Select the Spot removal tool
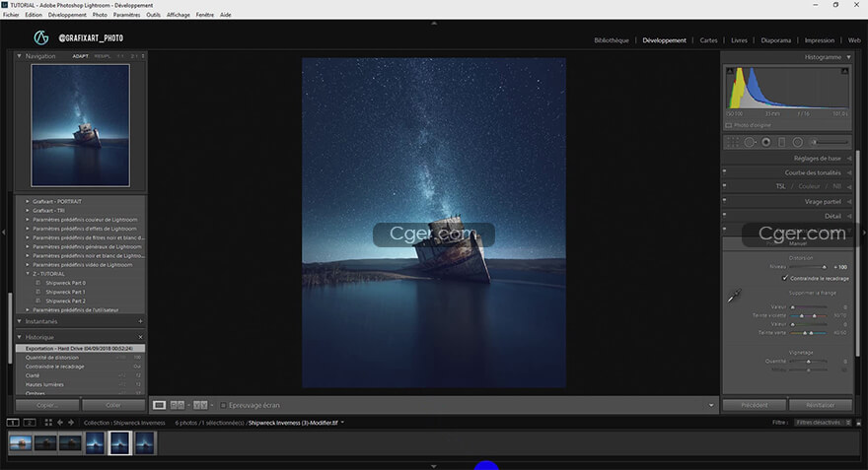 [750, 142]
